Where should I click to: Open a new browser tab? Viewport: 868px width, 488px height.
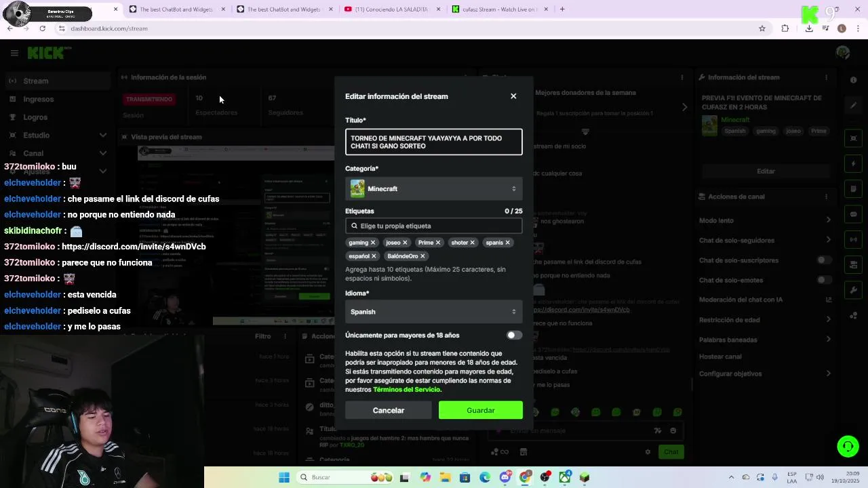tap(562, 9)
